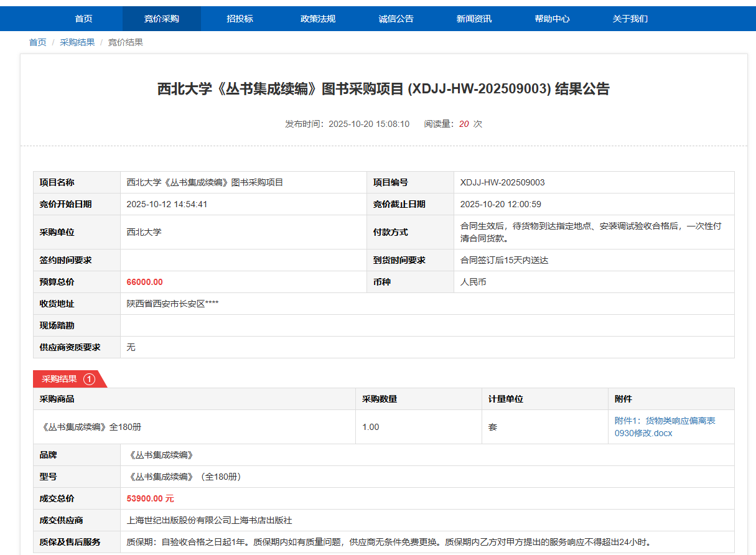Image resolution: width=756 pixels, height=555 pixels.
Task: Open the 新闻资讯 menu item
Action: click(x=474, y=19)
